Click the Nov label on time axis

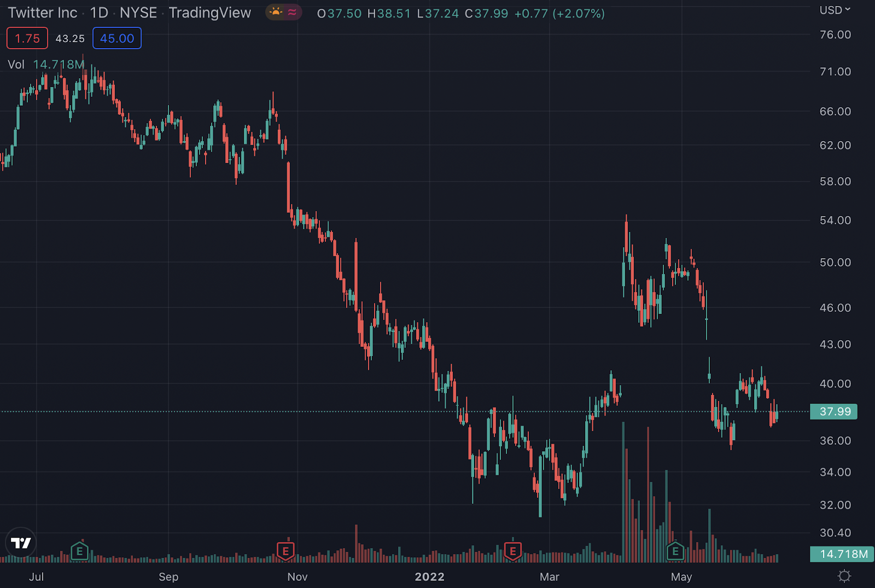(x=297, y=577)
